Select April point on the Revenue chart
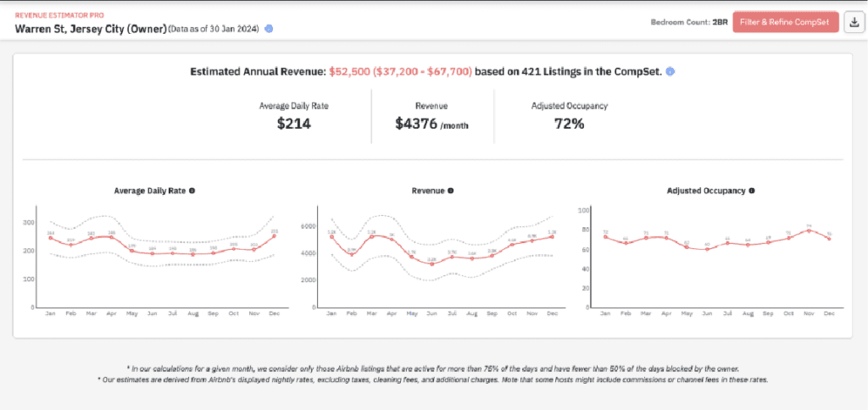868x410 pixels. pyautogui.click(x=391, y=239)
